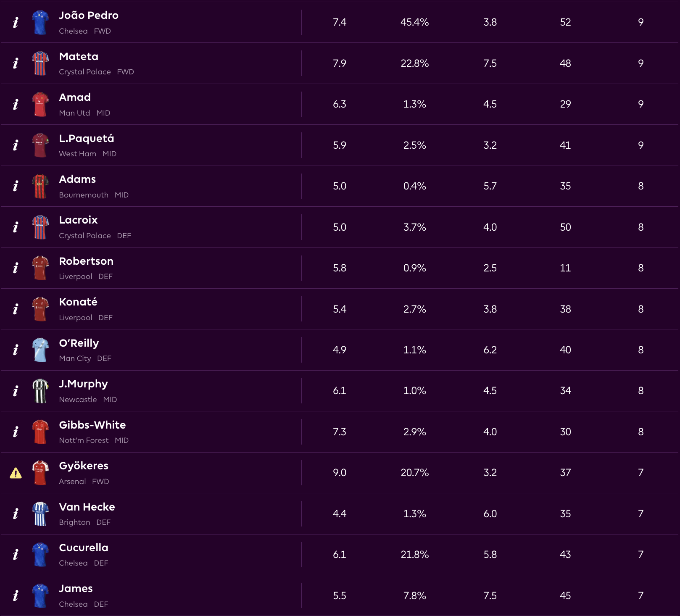Open info icon for Robertson
This screenshot has height=616, width=680.
(16, 268)
